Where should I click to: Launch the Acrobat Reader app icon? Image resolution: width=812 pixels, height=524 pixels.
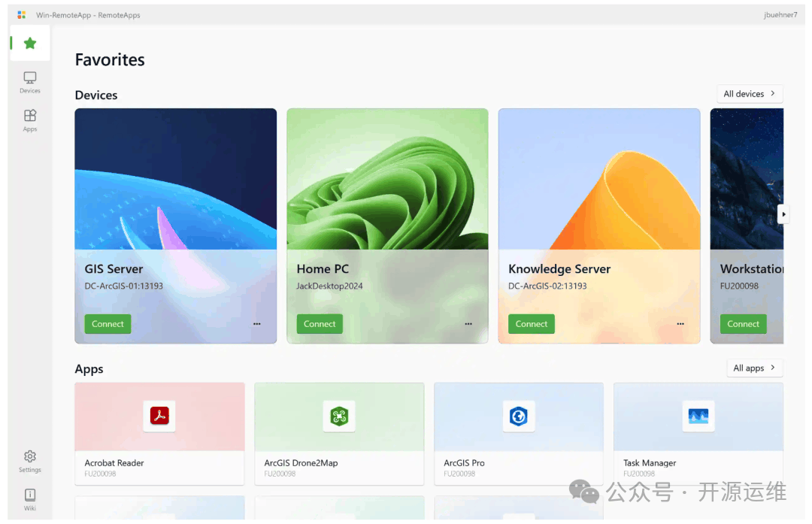point(159,416)
